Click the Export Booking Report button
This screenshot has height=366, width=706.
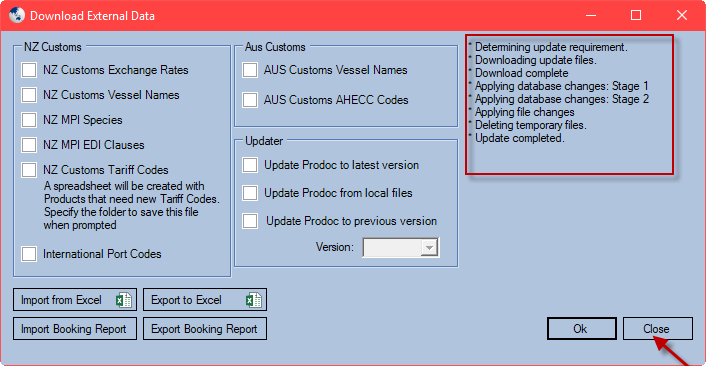tap(205, 329)
